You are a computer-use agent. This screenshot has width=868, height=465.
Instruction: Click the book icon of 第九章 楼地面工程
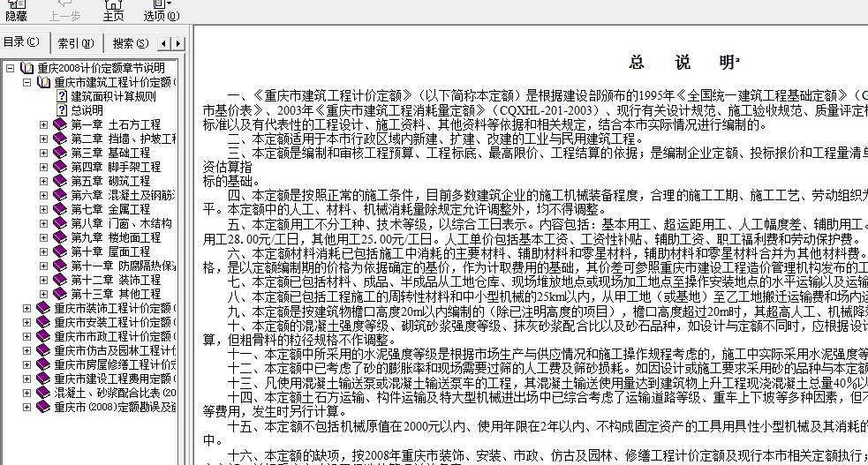pos(60,237)
